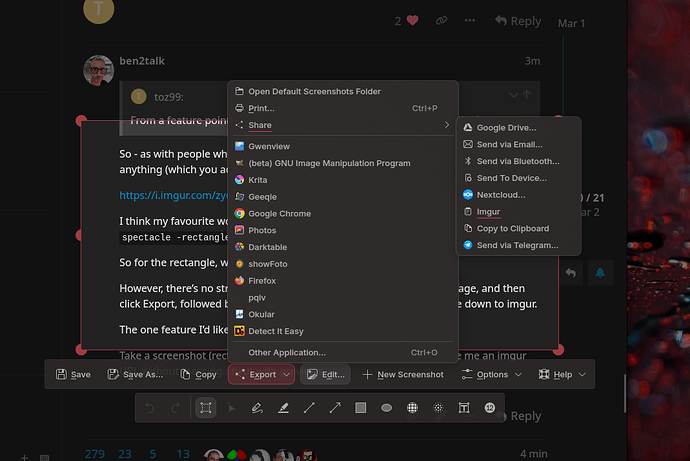Share screenshot to Nextcloud
Screen dimensions: 690x461
[519, 195]
